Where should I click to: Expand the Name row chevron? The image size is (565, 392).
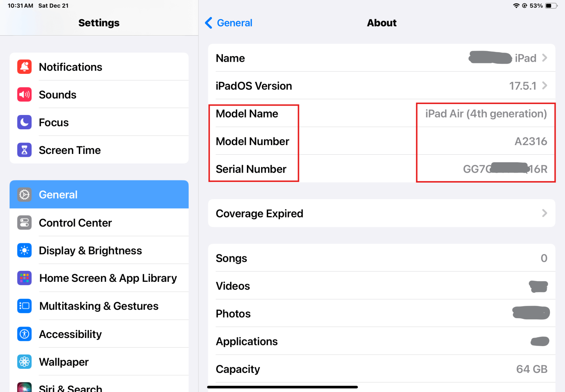point(545,58)
